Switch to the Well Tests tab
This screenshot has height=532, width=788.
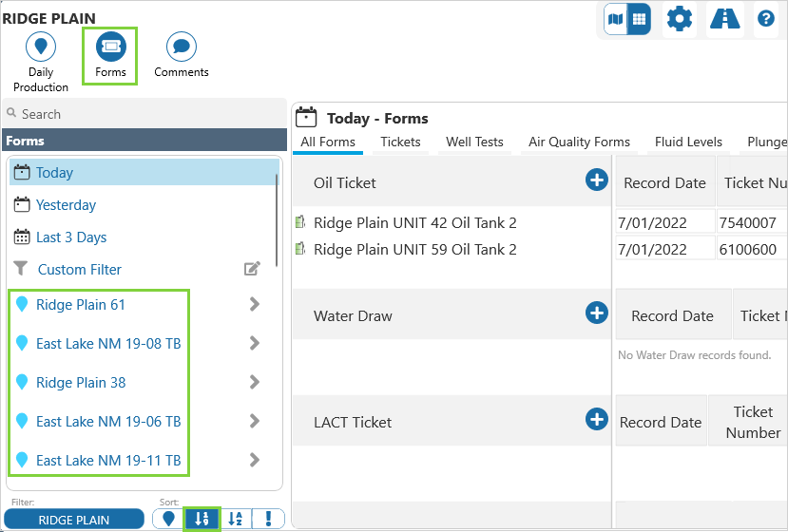(x=474, y=142)
